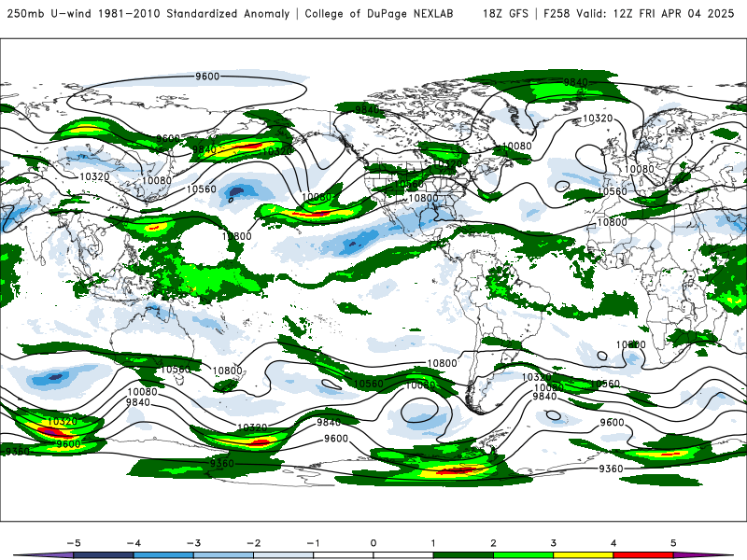Select the dark green legend segment between 1 and 2
Image resolution: width=747 pixels, height=560 pixels.
coord(463,555)
